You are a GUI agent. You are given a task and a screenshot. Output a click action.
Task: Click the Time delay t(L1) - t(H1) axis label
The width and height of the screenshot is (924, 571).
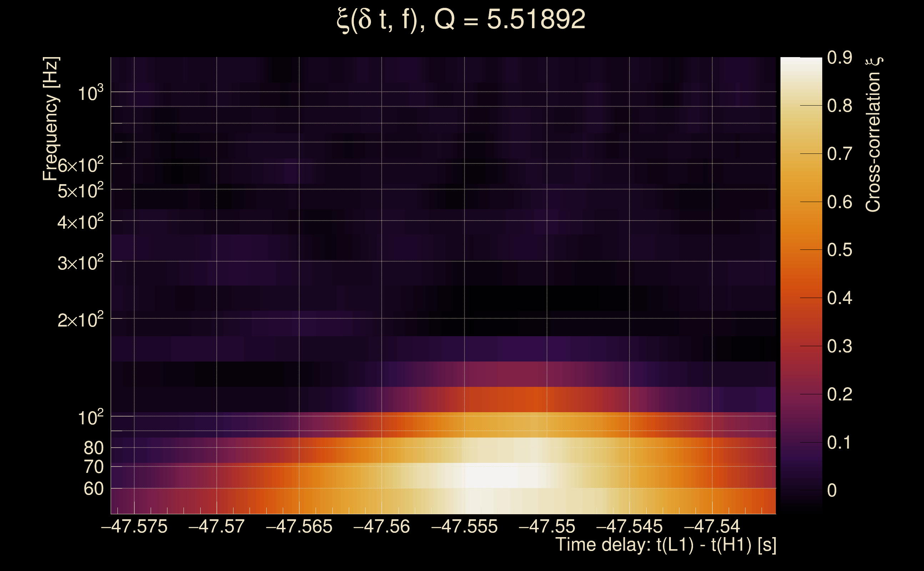tap(666, 545)
